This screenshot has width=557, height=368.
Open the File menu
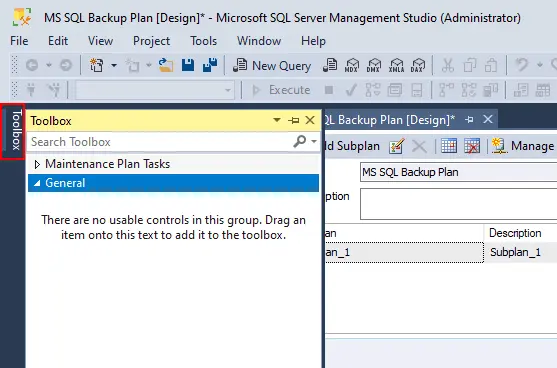click(19, 41)
